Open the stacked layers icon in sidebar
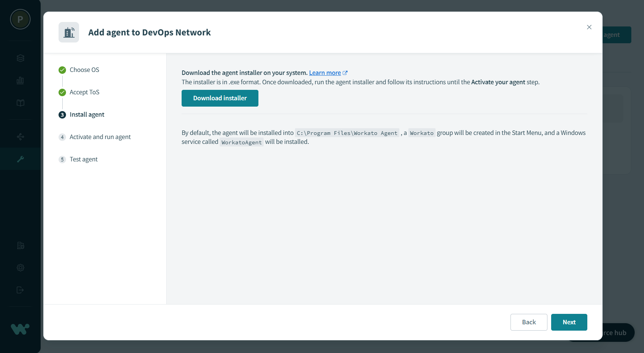 click(21, 58)
